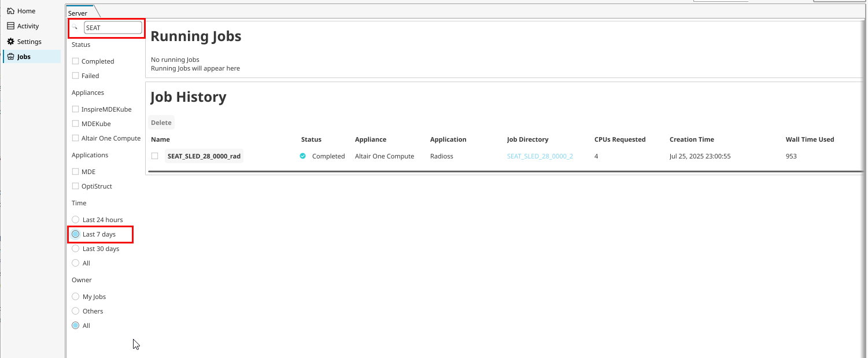
Task: Open the SEAT_SLED_28_0000_rad job name
Action: [204, 156]
